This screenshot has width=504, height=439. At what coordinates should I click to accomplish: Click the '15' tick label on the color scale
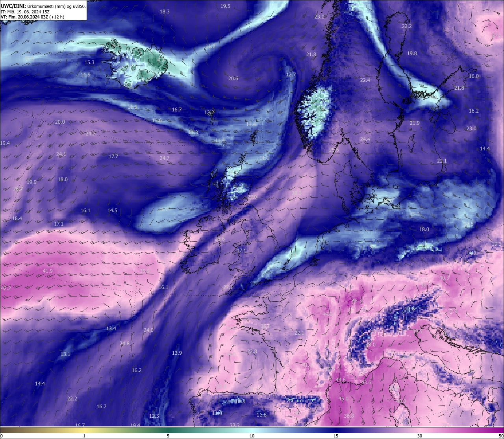pyautogui.click(x=336, y=436)
